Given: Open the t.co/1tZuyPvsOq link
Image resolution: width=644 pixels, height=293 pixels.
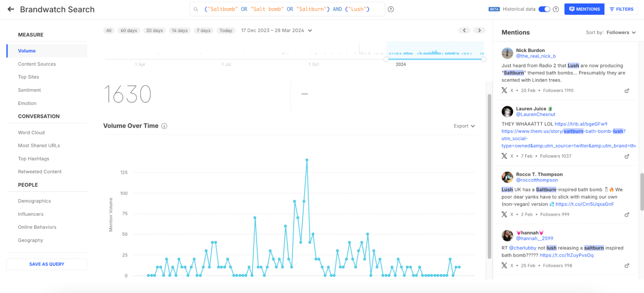Looking at the screenshot, I should click(566, 255).
